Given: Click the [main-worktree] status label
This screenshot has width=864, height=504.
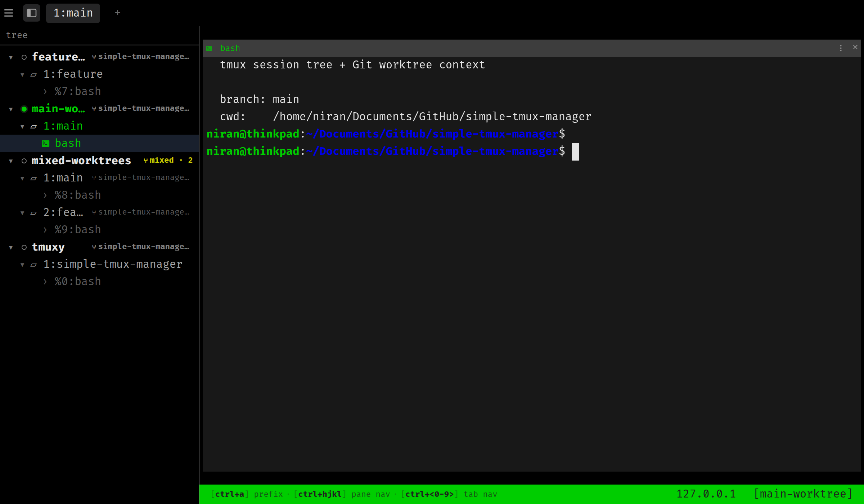Looking at the screenshot, I should click(803, 494).
